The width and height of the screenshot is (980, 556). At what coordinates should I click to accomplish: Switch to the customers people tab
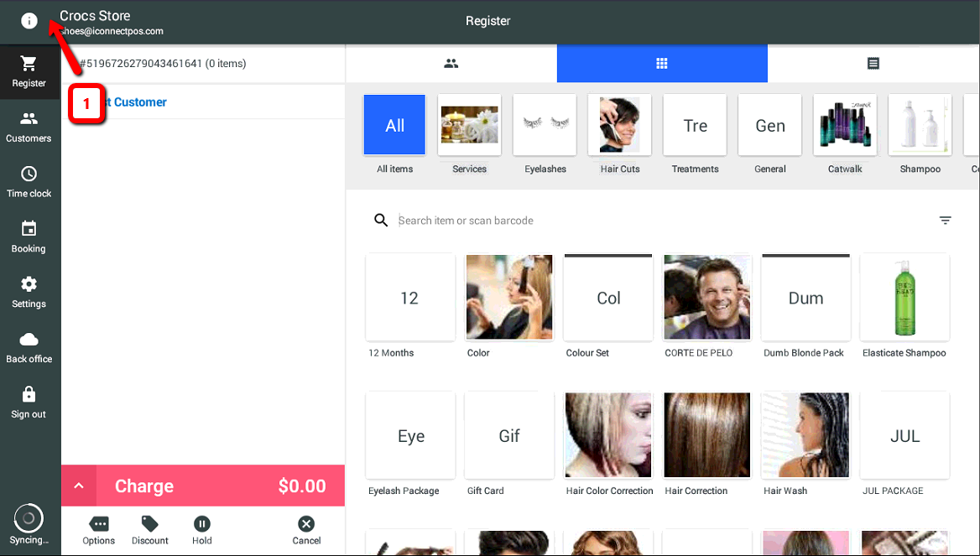point(451,63)
